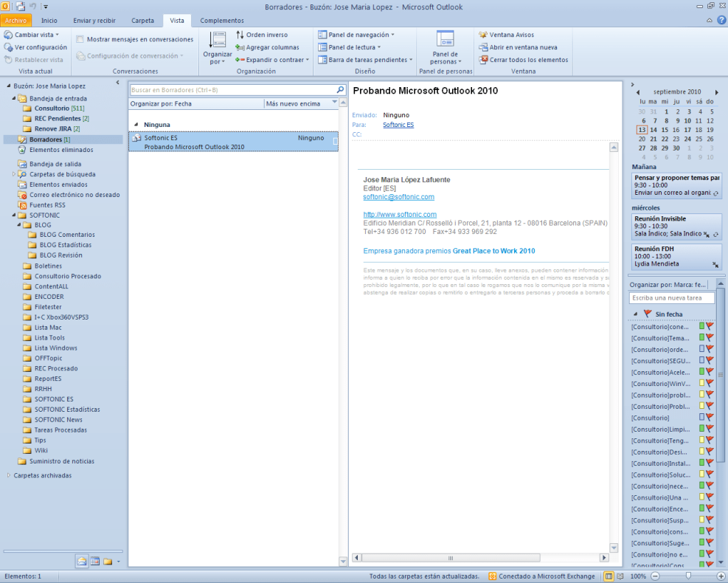The width and height of the screenshot is (728, 583).
Task: Enable Mostrar mensajes en conversaciones checkbox
Action: [x=80, y=39]
